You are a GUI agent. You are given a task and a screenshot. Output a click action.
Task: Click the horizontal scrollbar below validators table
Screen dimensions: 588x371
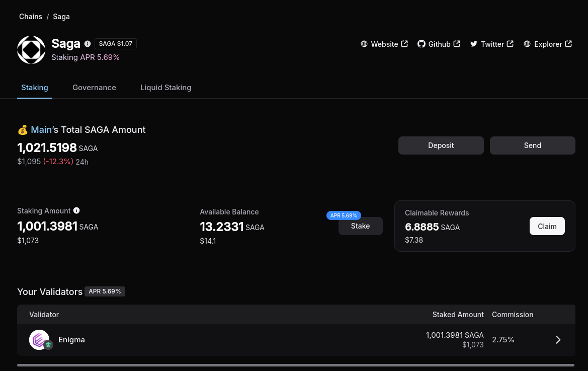[296, 365]
